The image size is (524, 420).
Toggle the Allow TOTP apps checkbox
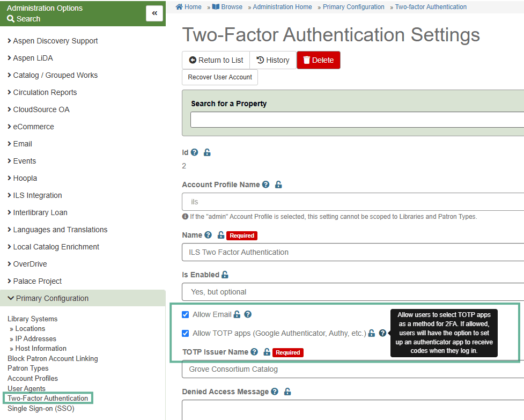tap(185, 333)
